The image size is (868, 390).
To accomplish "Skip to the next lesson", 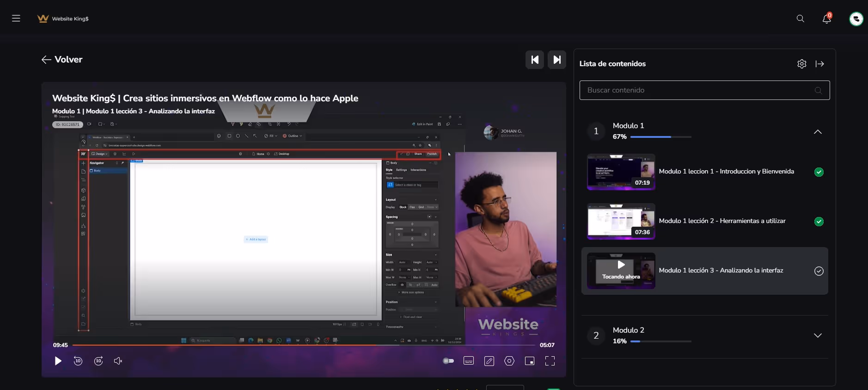I will coord(557,60).
